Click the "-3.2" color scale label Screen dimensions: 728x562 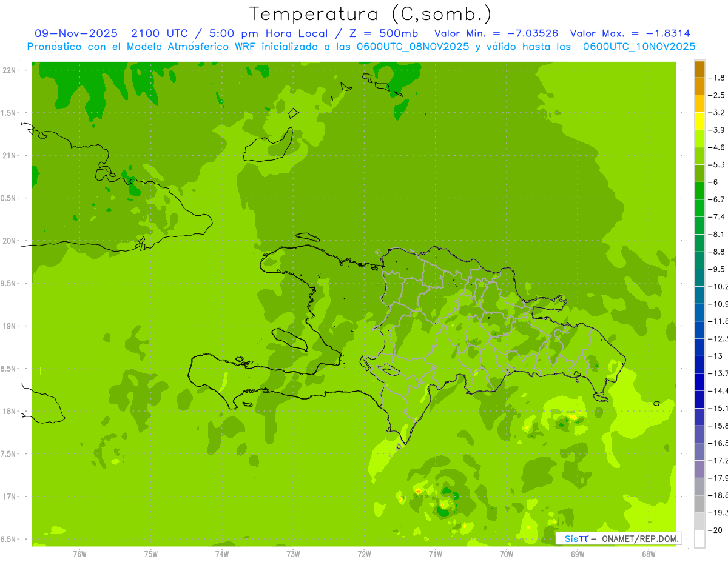click(x=716, y=113)
